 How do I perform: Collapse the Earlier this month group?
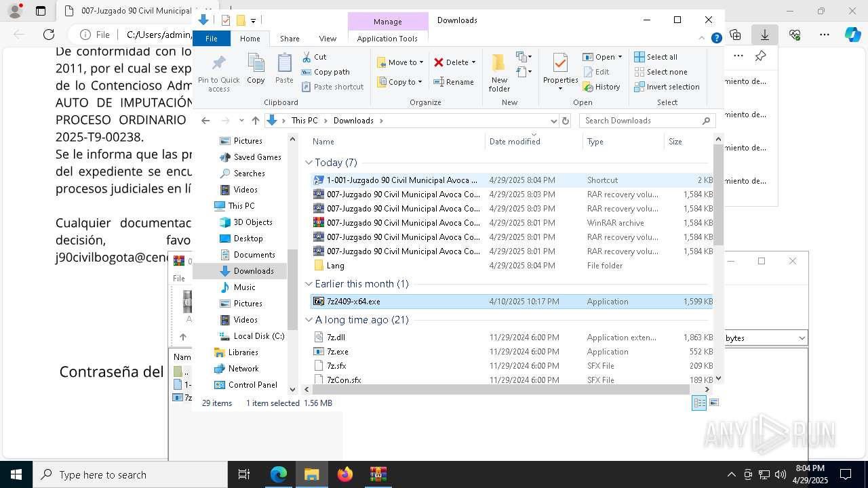[x=309, y=284]
